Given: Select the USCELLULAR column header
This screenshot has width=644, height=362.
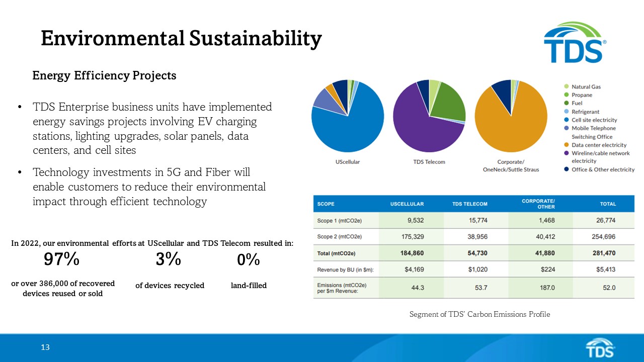Looking at the screenshot, I should coord(408,204).
